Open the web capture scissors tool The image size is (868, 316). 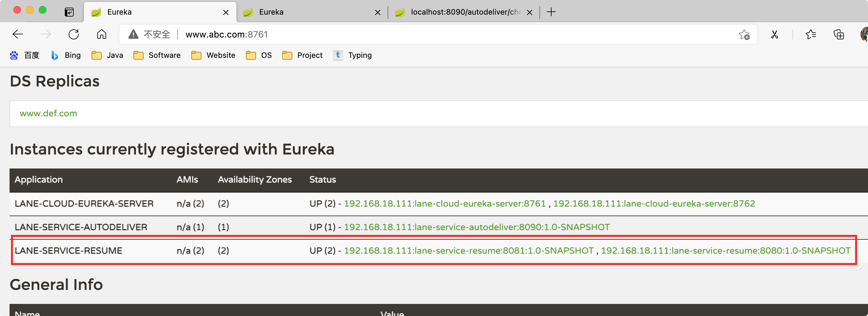[x=774, y=34]
